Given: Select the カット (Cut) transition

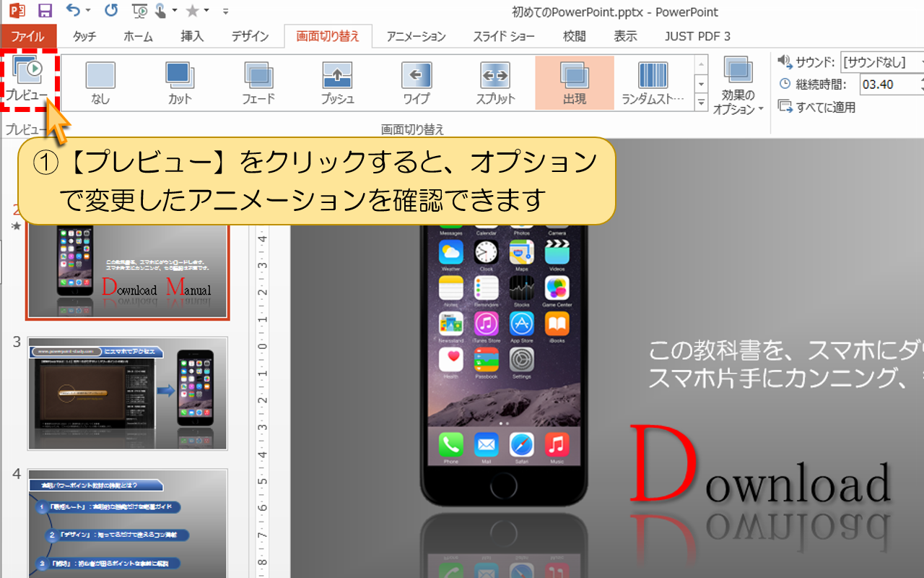Looking at the screenshot, I should (180, 83).
